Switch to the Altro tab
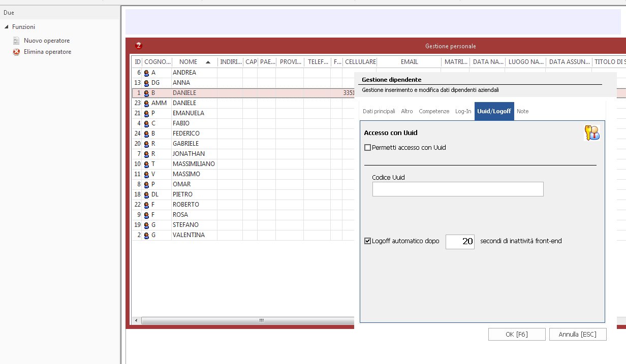Screen dimensions: 626x364 (407, 111)
